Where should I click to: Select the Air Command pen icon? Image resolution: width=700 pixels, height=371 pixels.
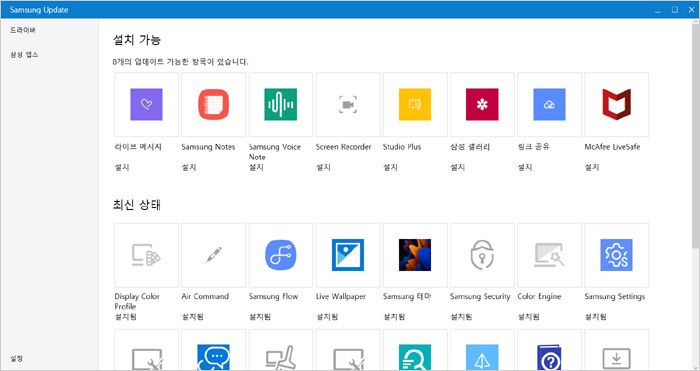tap(213, 255)
